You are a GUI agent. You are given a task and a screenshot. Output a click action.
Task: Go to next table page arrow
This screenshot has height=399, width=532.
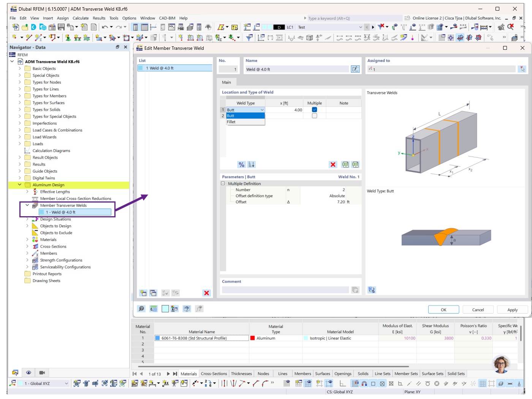168,374
